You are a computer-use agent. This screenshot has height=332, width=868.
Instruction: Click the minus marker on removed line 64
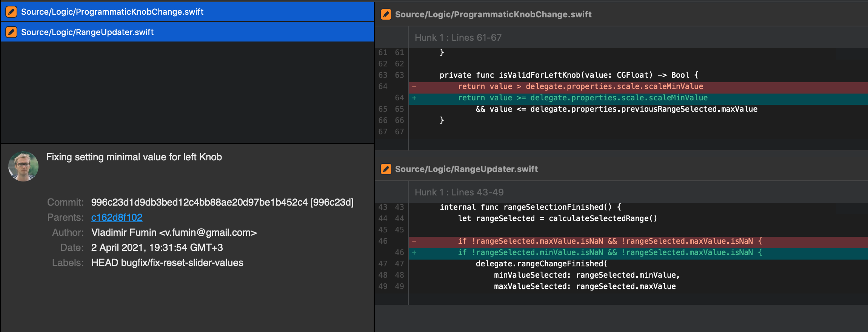[x=414, y=86]
